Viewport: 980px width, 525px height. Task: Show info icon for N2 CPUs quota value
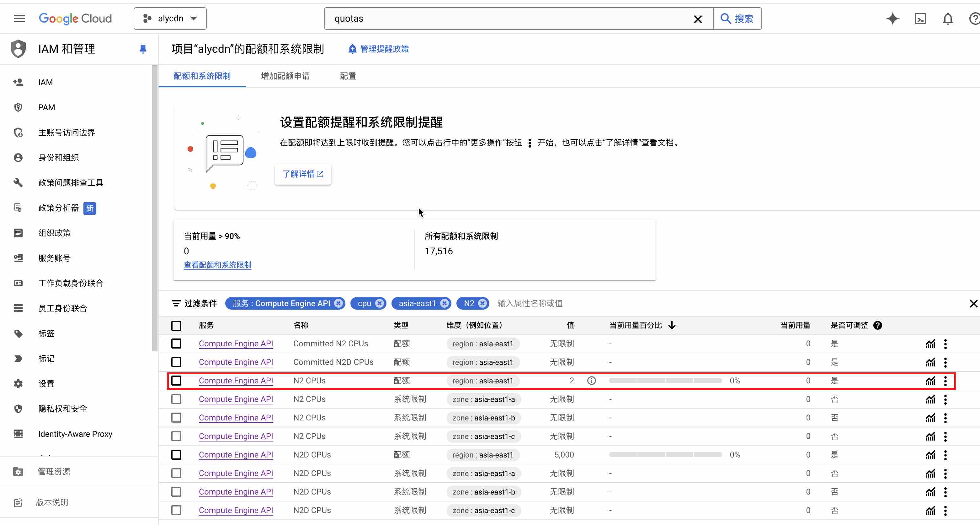click(x=592, y=381)
